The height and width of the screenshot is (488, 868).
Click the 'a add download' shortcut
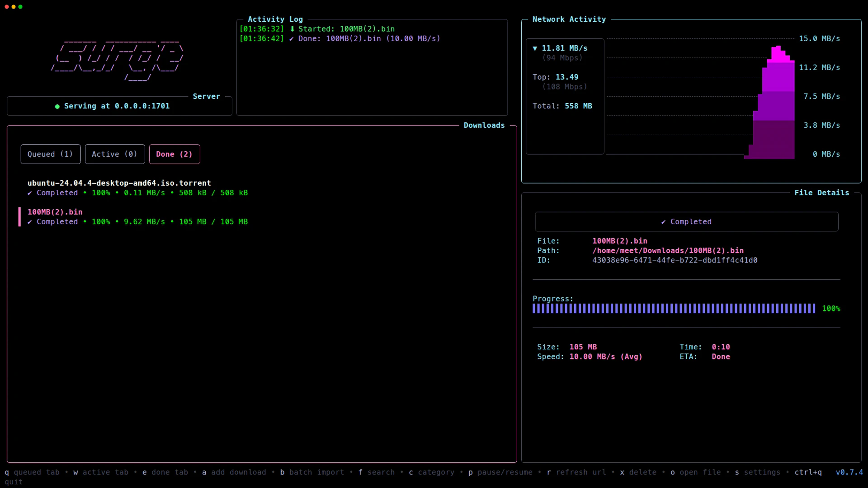point(235,472)
